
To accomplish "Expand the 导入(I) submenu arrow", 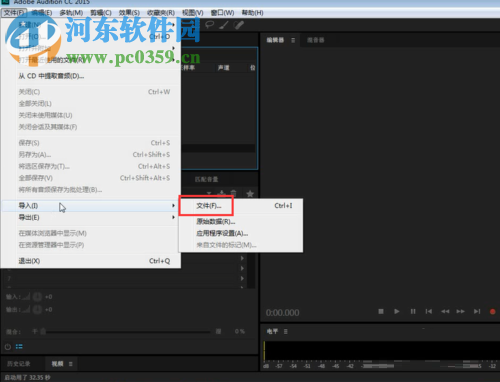I will 173,205.
